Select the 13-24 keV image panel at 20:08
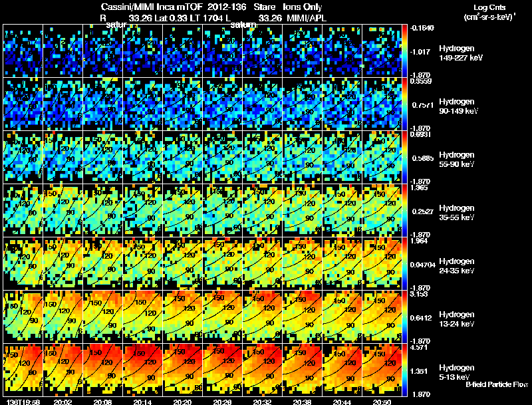The height and width of the screenshot is (405, 532). 103,317
